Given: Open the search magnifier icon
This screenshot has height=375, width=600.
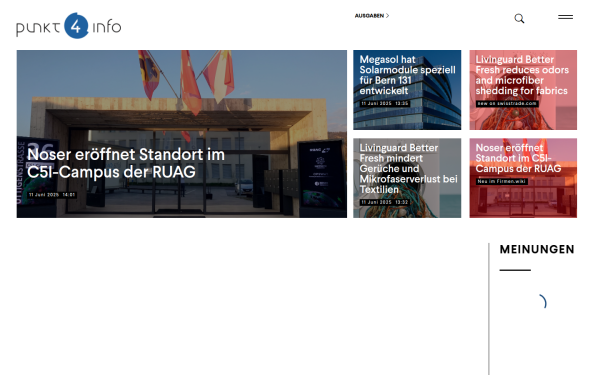Looking at the screenshot, I should tap(519, 18).
